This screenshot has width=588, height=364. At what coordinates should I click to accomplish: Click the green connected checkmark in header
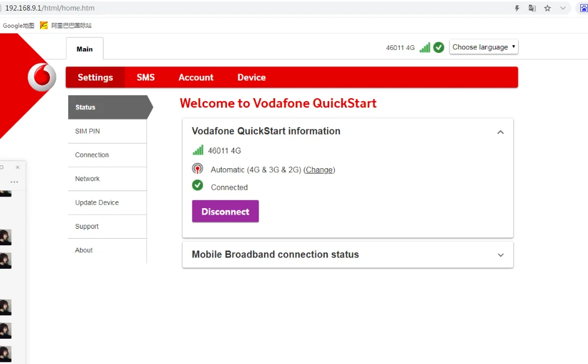pyautogui.click(x=439, y=47)
